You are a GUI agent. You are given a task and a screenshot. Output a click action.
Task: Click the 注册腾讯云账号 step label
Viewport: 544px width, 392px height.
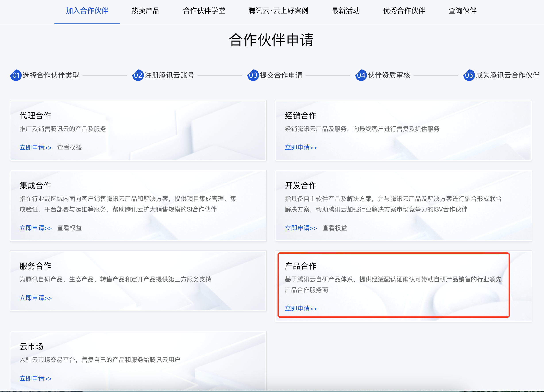169,75
